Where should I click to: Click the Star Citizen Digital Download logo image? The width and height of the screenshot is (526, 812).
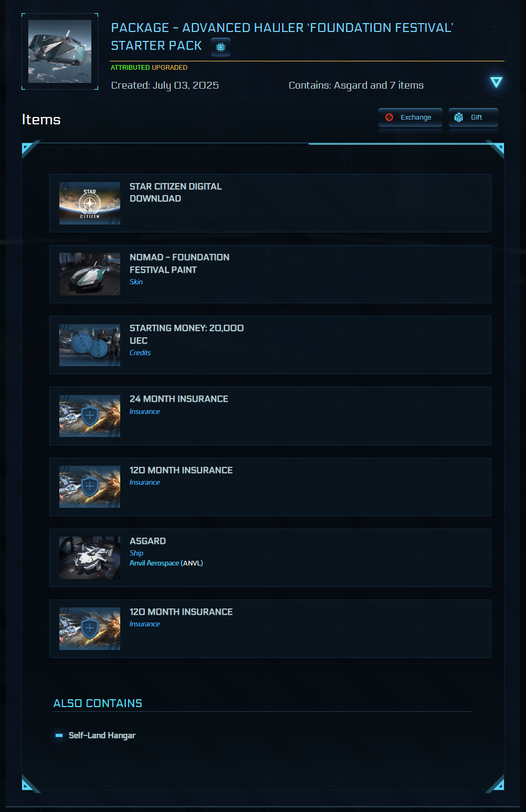coord(90,204)
